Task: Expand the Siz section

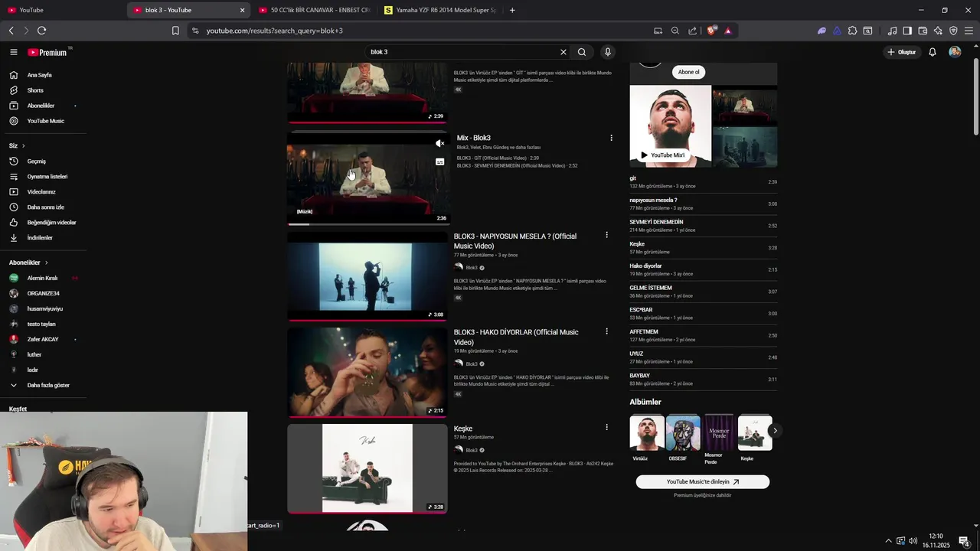Action: coord(17,145)
